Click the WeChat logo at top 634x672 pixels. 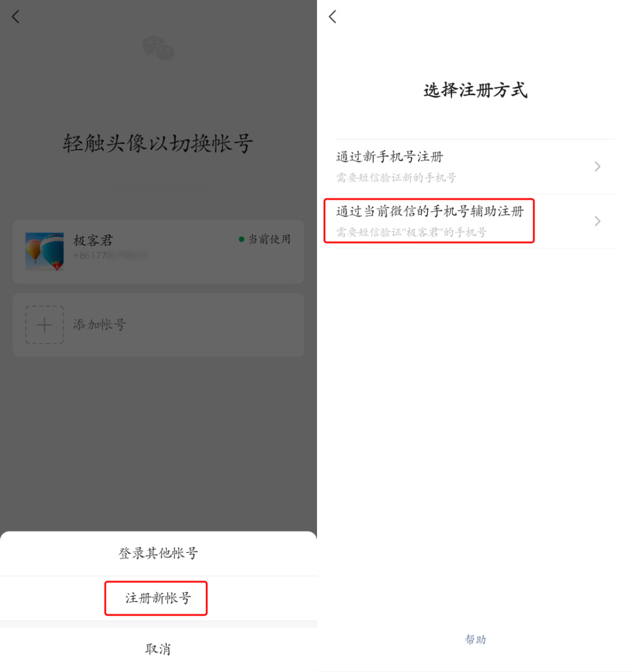point(158,48)
